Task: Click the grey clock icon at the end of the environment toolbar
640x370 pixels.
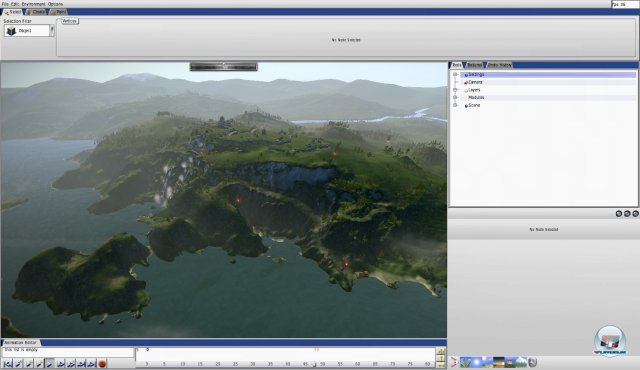Action: tap(532, 362)
